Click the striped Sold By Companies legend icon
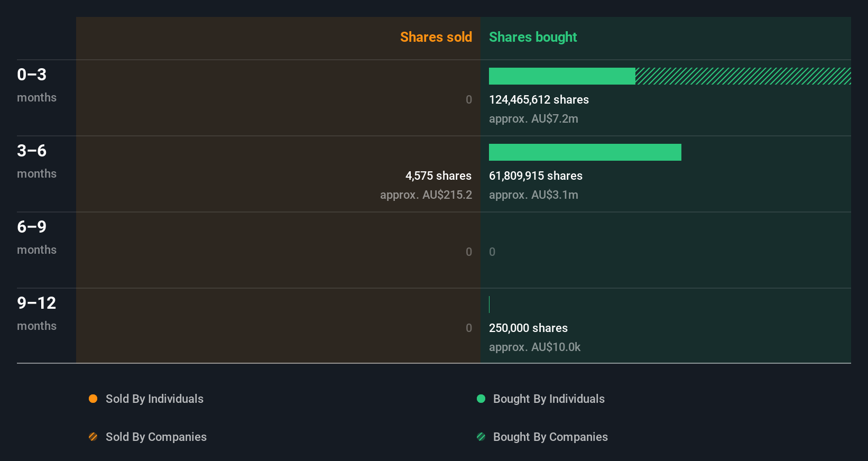The image size is (868, 461). [93, 437]
